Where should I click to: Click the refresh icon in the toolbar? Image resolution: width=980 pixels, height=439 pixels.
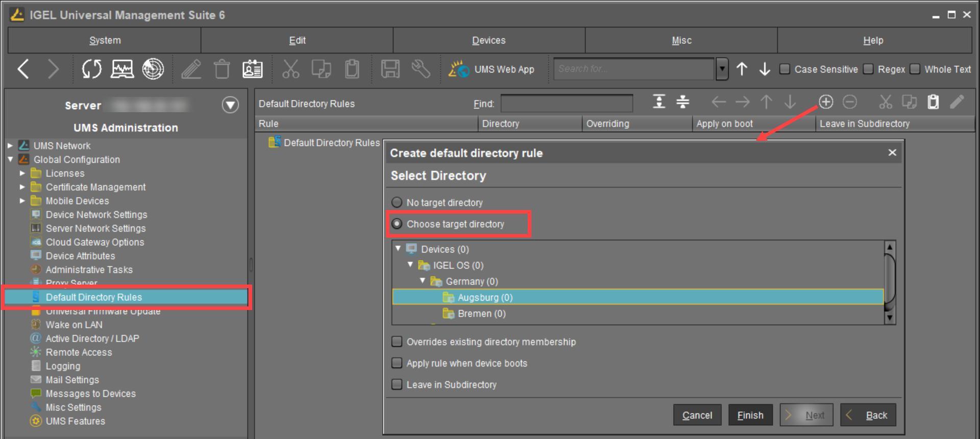coord(92,69)
